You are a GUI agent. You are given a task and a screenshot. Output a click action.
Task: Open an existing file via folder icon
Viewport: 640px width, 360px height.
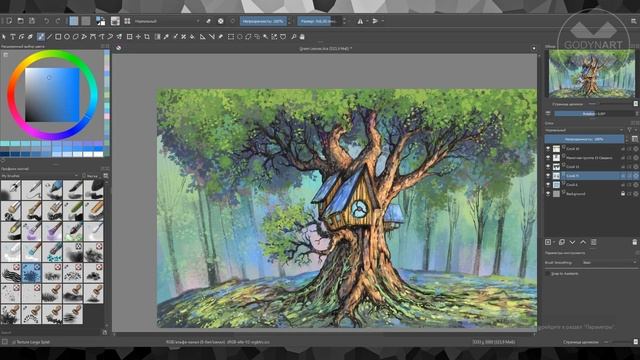(x=20, y=21)
